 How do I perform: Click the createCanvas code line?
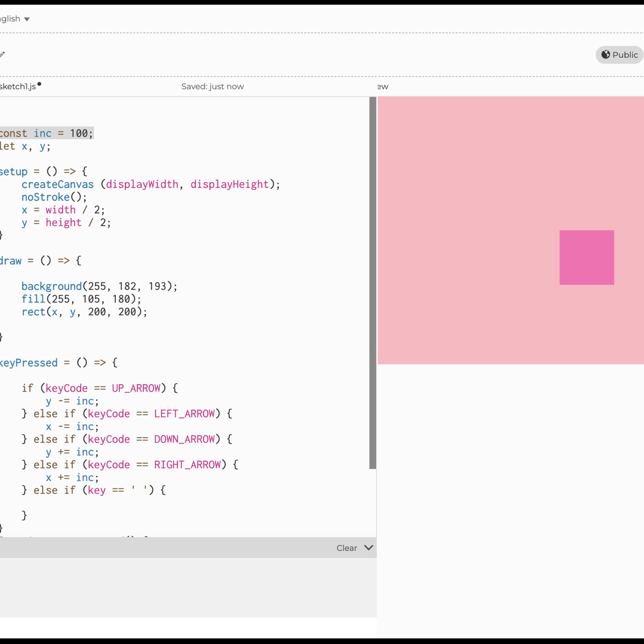[151, 184]
